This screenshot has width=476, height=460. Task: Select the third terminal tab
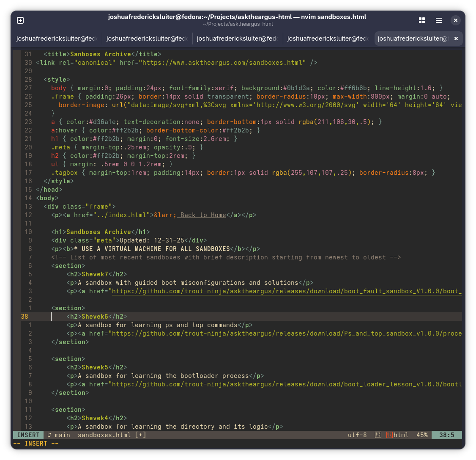pos(237,39)
